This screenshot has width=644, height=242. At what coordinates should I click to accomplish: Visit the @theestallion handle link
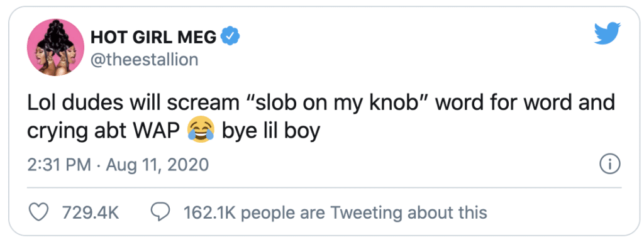tap(144, 60)
